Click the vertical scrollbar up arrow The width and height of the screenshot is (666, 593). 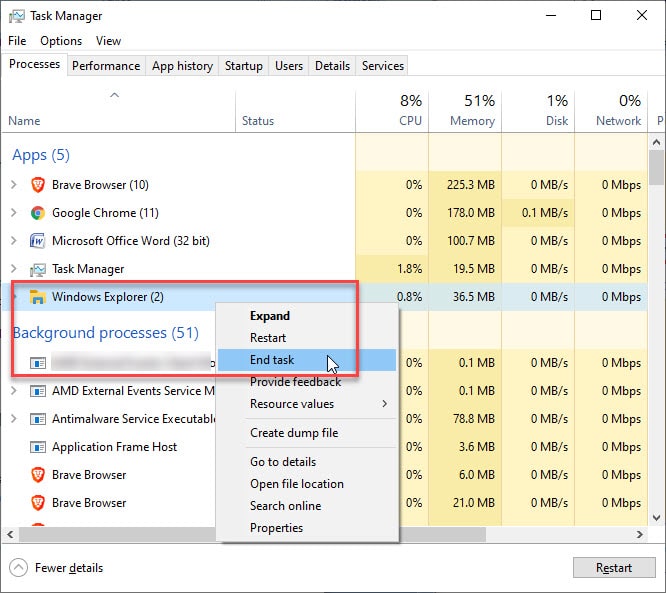click(656, 142)
